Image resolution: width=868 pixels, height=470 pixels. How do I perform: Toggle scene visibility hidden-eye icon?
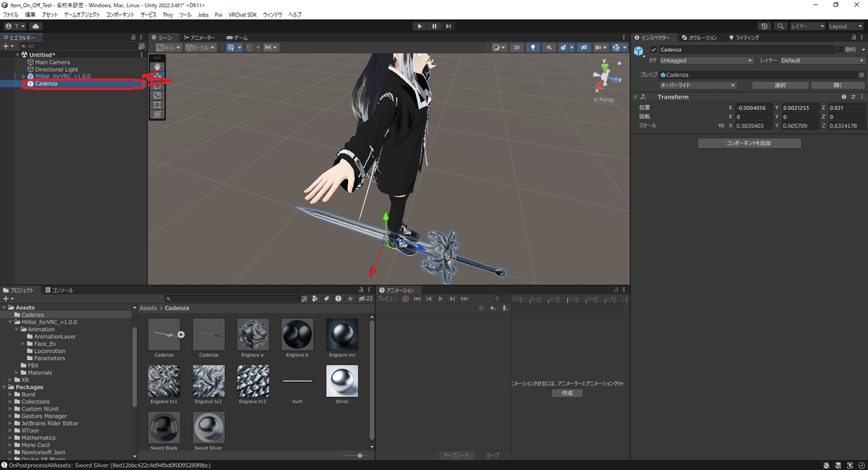click(583, 48)
